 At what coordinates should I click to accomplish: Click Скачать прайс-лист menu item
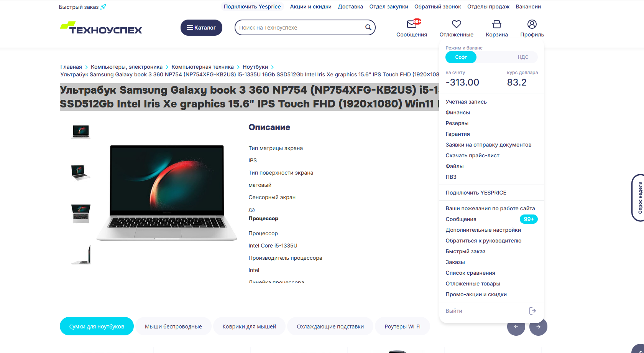[x=472, y=155]
